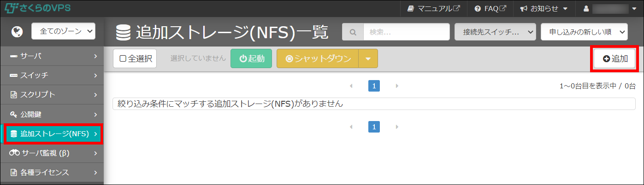This screenshot has width=644, height=185.
Task: Toggle the 全選択 select-all checkbox
Action: (135, 59)
